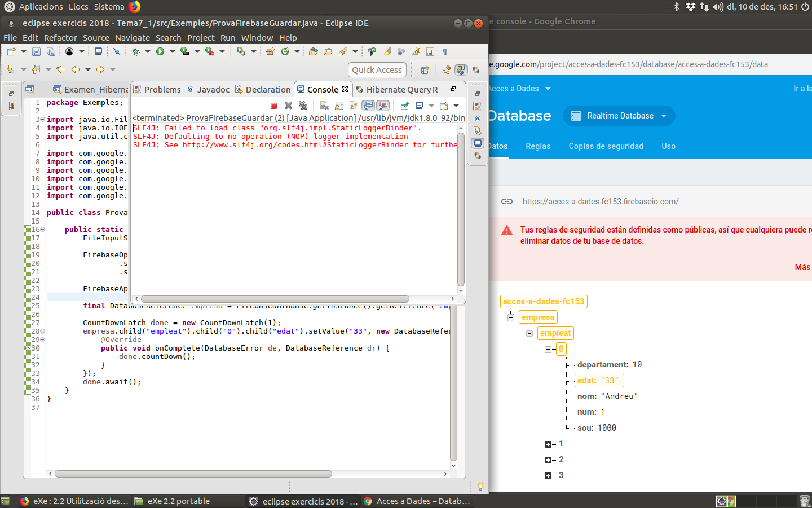Click the Clear Console icon

pos(324,106)
